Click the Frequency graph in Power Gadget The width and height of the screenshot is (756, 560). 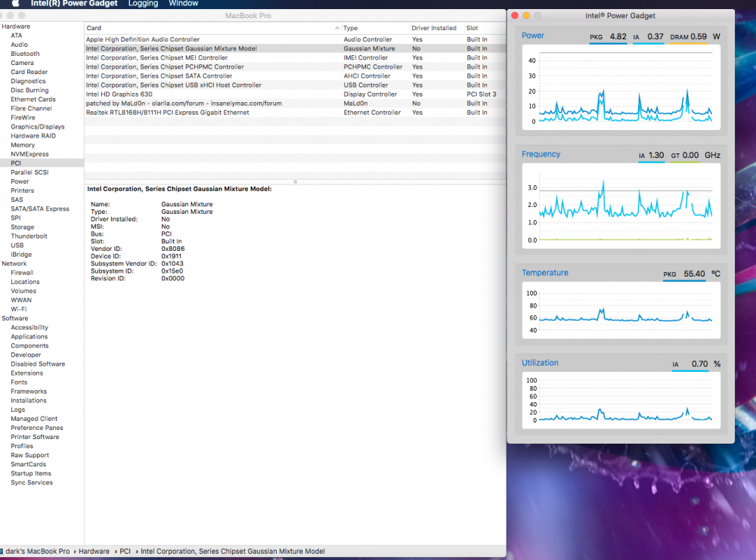point(621,206)
